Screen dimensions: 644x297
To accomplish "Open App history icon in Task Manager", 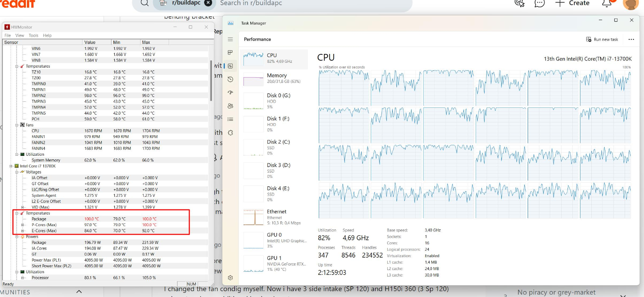I will pos(230,79).
